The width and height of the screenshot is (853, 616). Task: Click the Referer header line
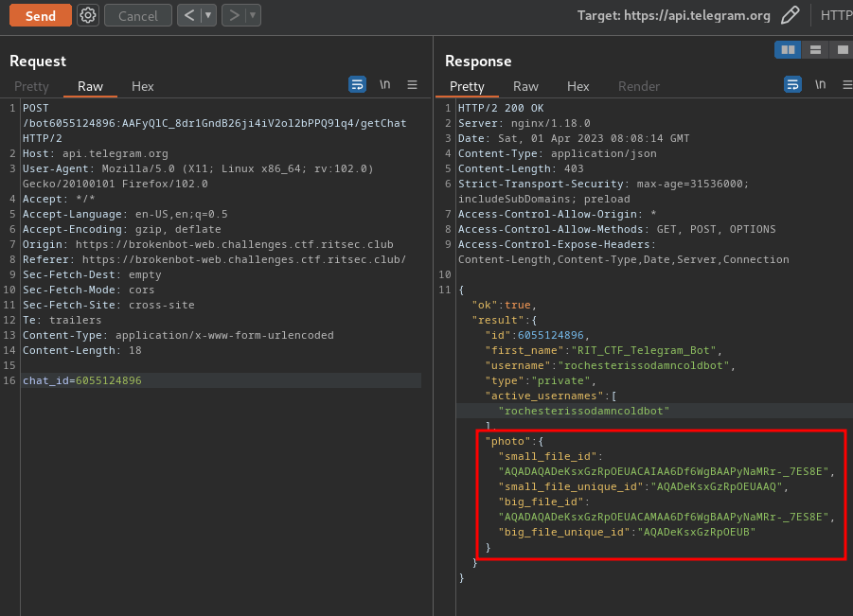(214, 259)
